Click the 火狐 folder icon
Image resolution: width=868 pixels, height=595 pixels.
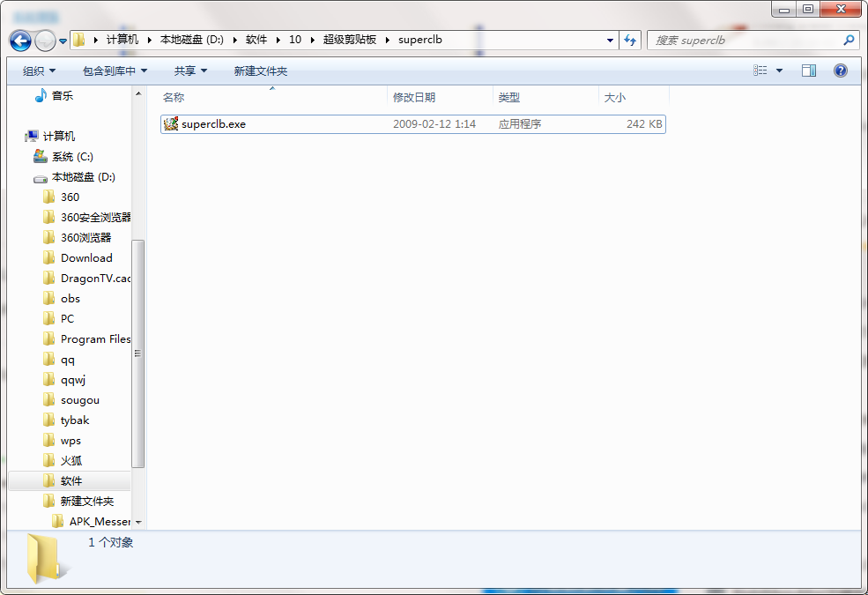pyautogui.click(x=48, y=460)
